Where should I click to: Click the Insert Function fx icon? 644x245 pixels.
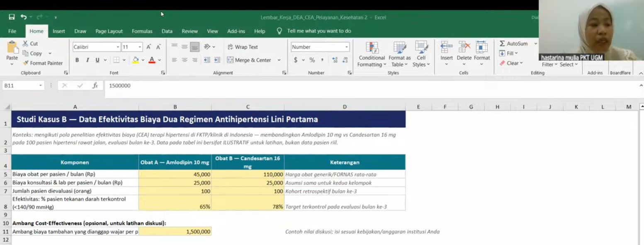point(95,86)
